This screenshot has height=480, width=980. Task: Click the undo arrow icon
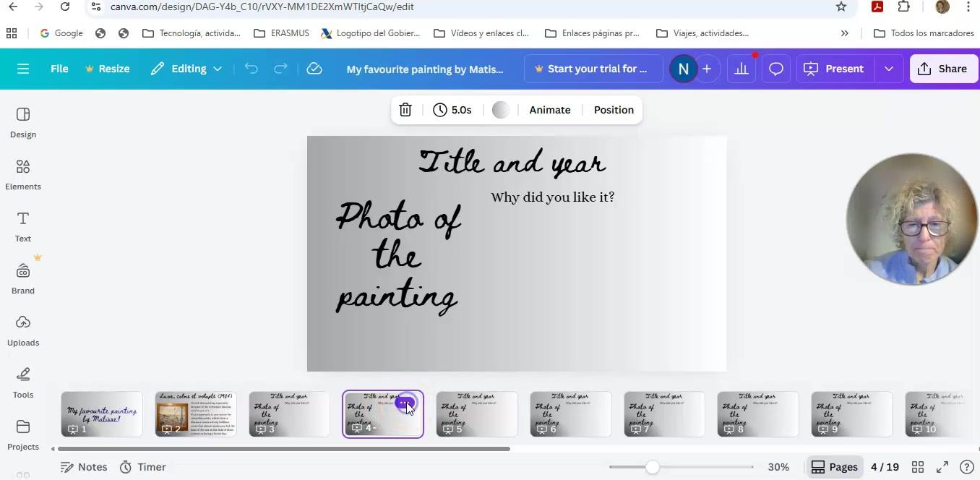click(x=251, y=69)
